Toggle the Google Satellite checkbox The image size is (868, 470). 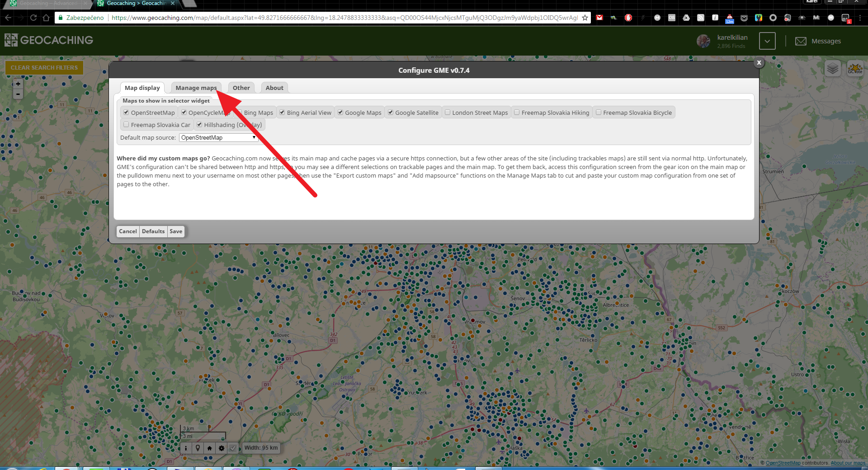click(391, 113)
